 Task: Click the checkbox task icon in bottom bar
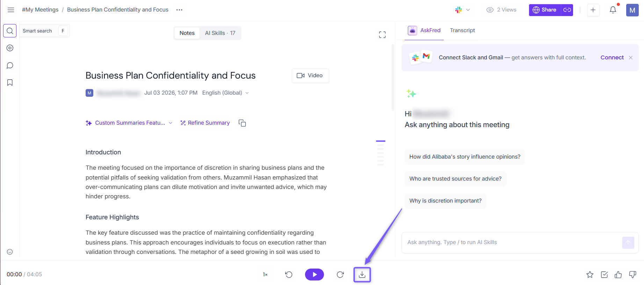pyautogui.click(x=604, y=275)
